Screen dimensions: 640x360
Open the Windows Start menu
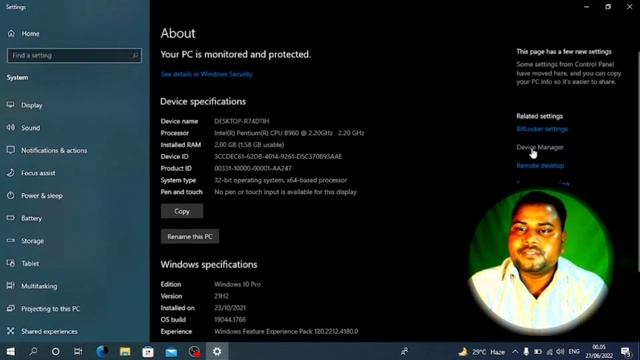pos(11,351)
